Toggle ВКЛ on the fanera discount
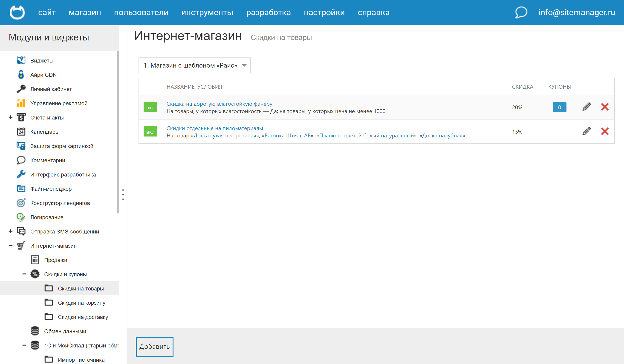Screen dimensions: 624x364 click(x=150, y=107)
